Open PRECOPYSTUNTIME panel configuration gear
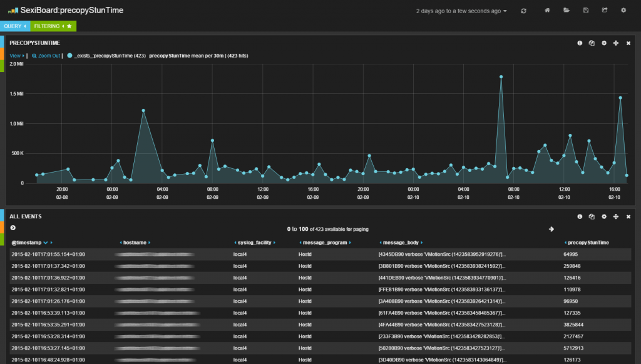The image size is (641, 364). coord(604,43)
